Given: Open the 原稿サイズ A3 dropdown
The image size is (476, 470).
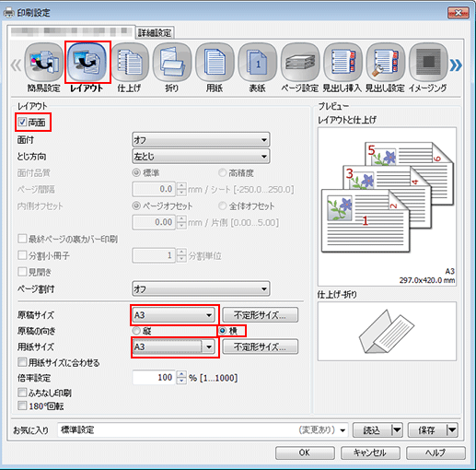Looking at the screenshot, I should pos(174,315).
